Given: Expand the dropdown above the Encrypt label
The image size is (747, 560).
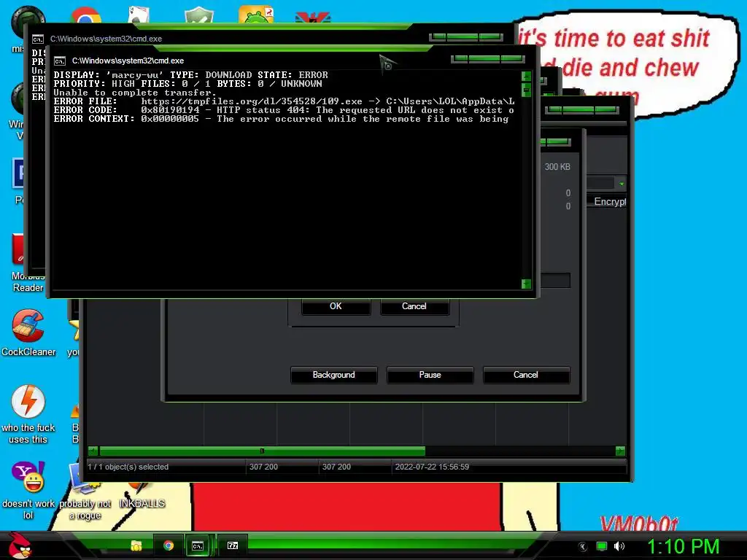Looking at the screenshot, I should click(622, 184).
